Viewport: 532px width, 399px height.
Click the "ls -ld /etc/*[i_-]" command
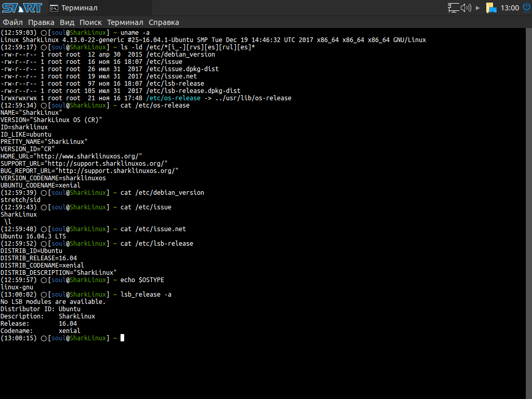tap(188, 47)
